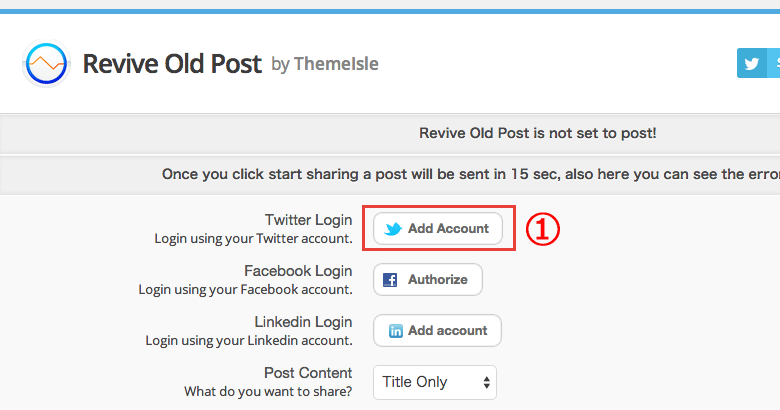Click the LinkedIn logo icon beside Add account

pyautogui.click(x=395, y=331)
